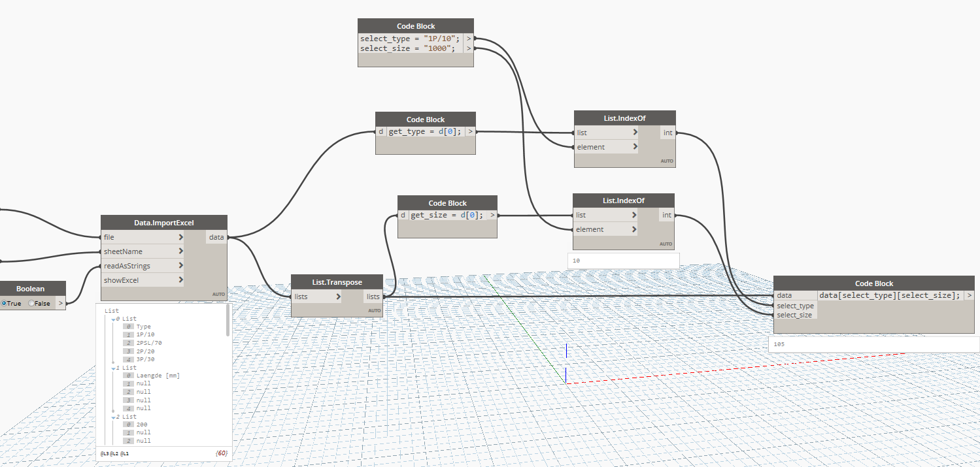Screen dimensions: 980x467
Task: Select the 3P/30 item in preview list
Action: (145, 359)
